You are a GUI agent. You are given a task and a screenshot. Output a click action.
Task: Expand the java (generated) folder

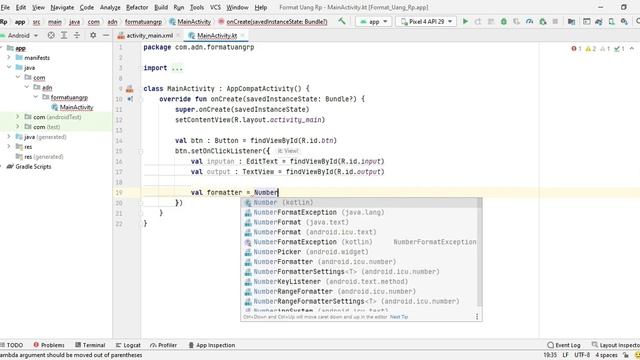point(9,137)
